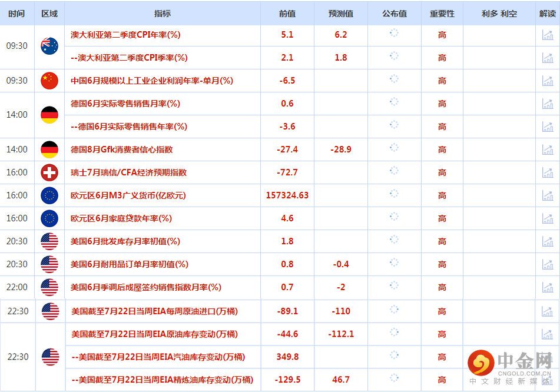Open 美国6月耐用品订单月率初值(%) link

coord(130,264)
